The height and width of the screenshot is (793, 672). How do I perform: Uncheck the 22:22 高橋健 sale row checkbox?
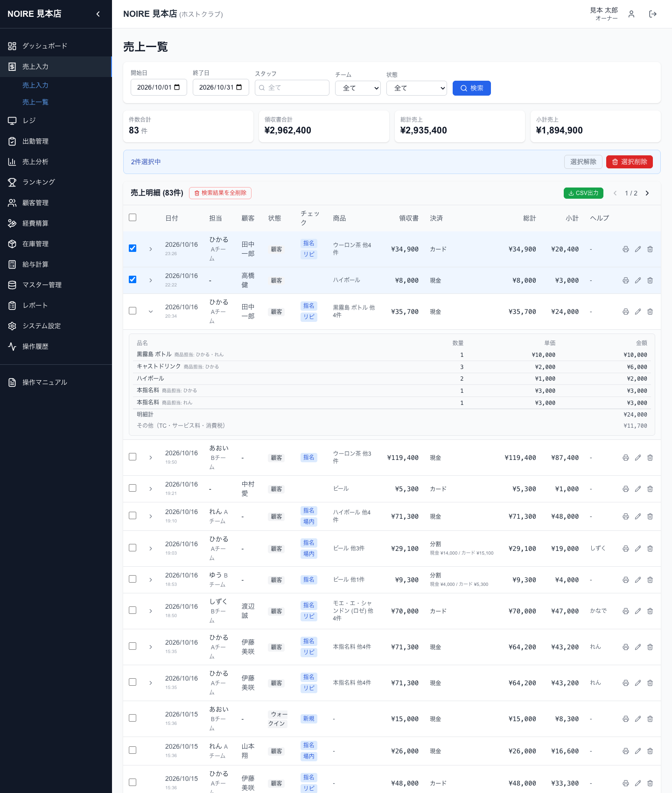[x=133, y=279]
